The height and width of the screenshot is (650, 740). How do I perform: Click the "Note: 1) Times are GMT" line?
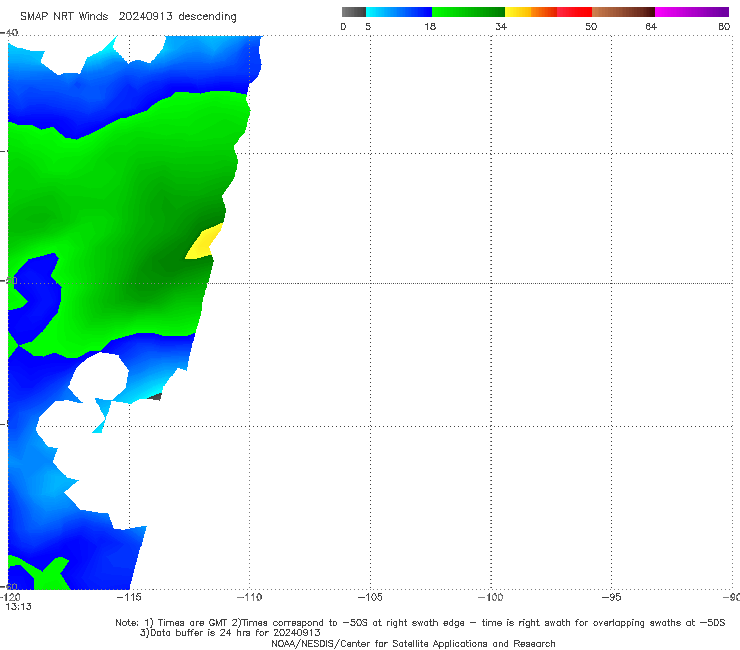coord(420,623)
